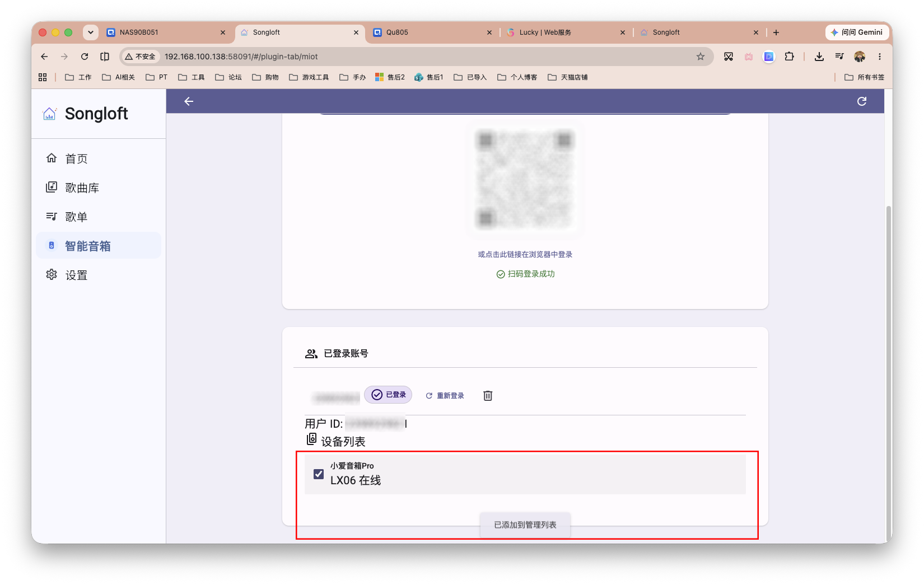
Task: Open the 或点击此链接在浏览器中登录 link
Action: (525, 254)
